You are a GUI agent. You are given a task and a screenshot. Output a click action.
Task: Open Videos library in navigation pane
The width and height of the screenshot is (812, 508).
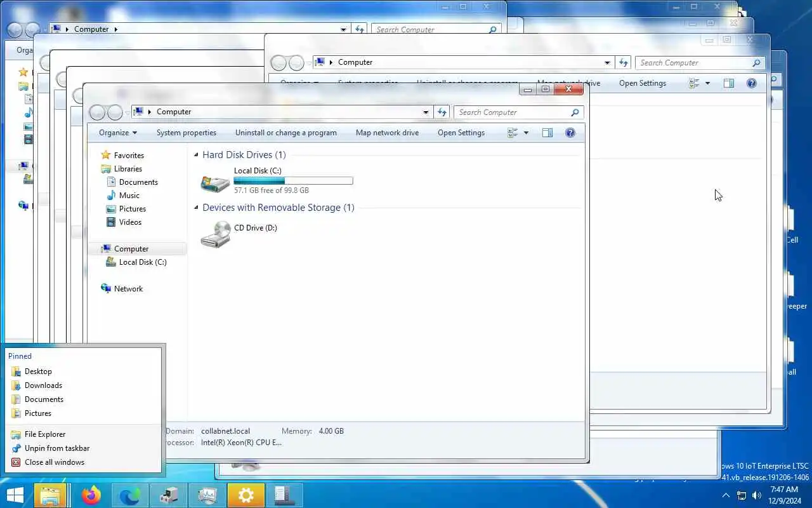pyautogui.click(x=130, y=222)
